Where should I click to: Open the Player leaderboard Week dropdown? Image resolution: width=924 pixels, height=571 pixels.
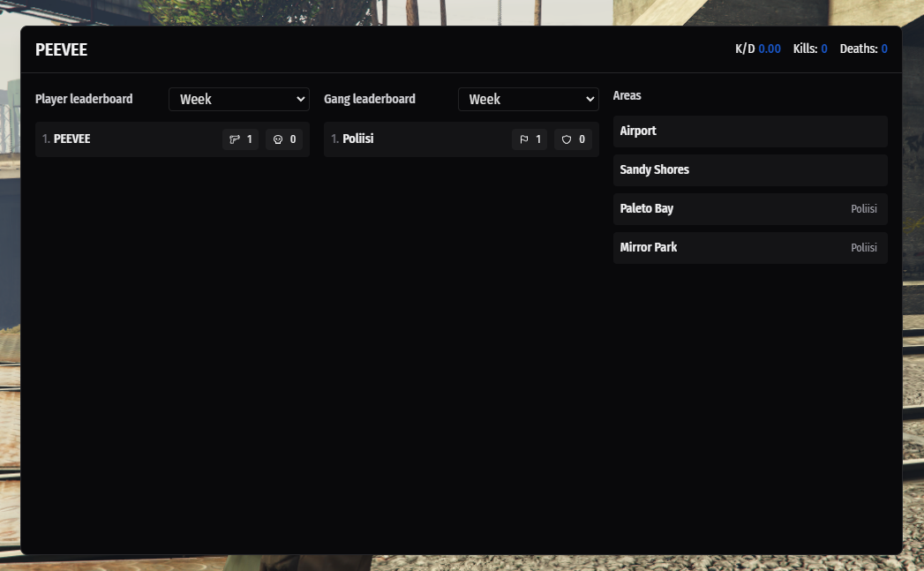(x=238, y=99)
